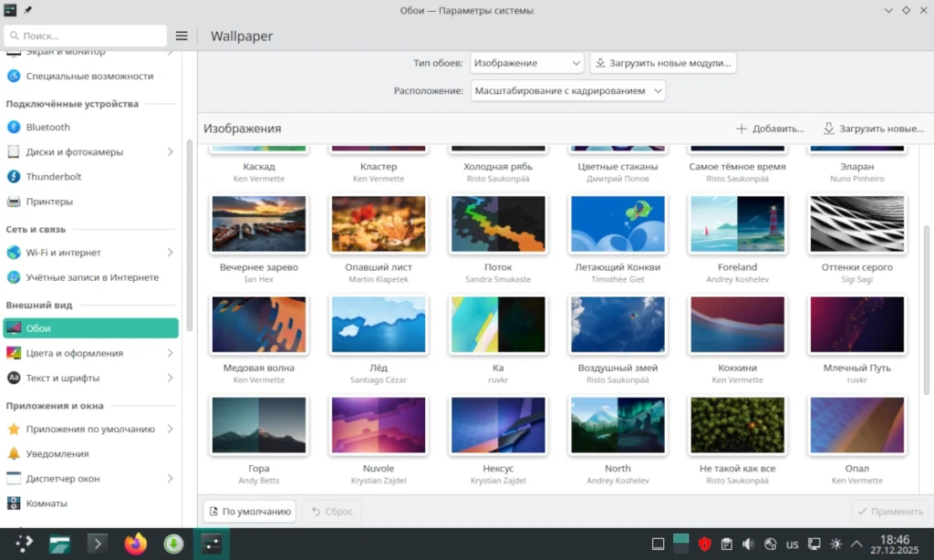Focus the Поиск search field
Screen dimensions: 934x560
85,36
